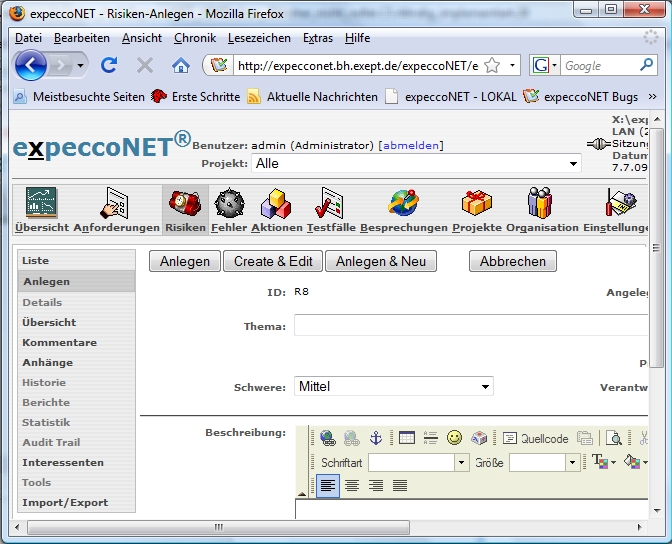Screen dimensions: 672x544
Task: Toggle center alignment in the editor
Action: (x=352, y=486)
